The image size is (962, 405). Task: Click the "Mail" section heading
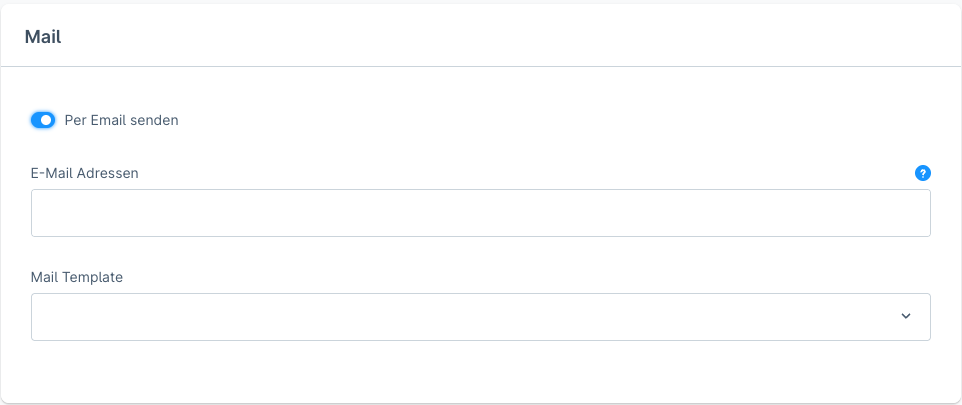[43, 37]
